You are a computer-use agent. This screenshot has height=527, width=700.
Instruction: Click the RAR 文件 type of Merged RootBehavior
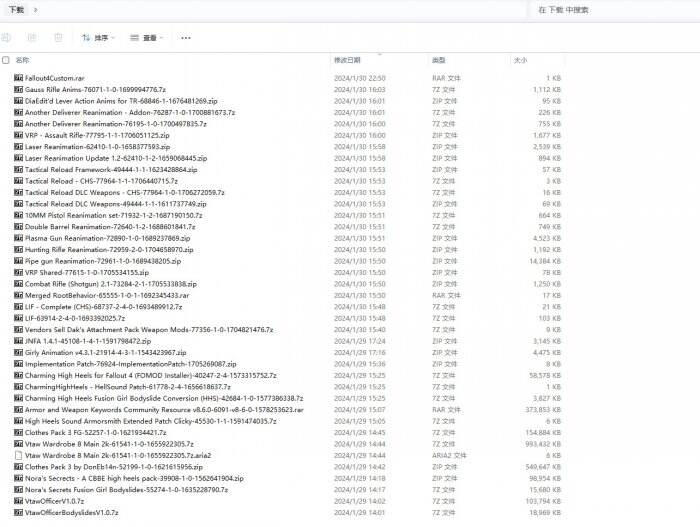point(446,295)
